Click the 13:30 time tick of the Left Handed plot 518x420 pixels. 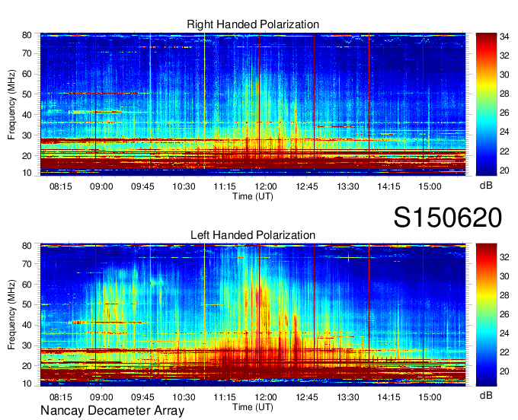(348, 397)
